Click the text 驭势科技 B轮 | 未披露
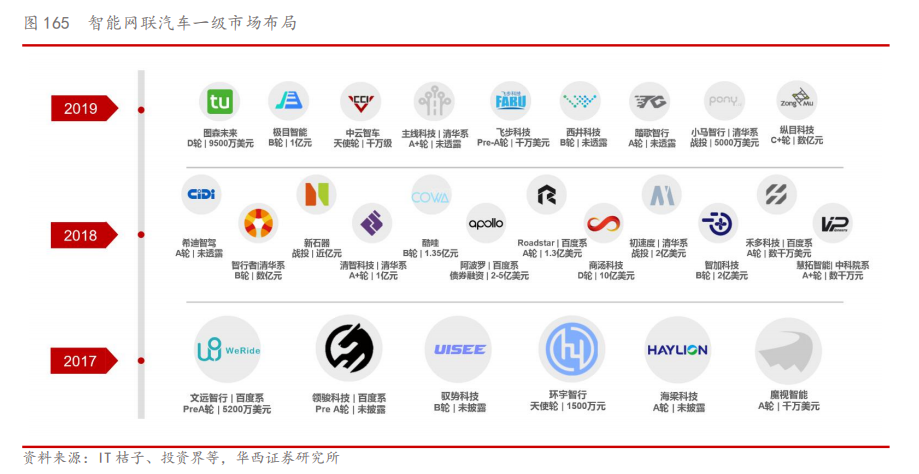This screenshot has height=474, width=919. 460,402
